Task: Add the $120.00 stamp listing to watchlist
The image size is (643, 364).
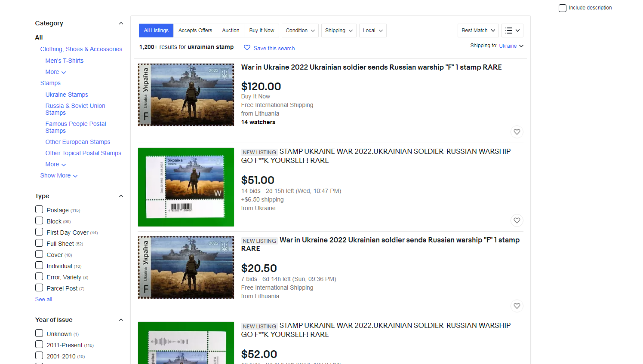Action: point(517,132)
